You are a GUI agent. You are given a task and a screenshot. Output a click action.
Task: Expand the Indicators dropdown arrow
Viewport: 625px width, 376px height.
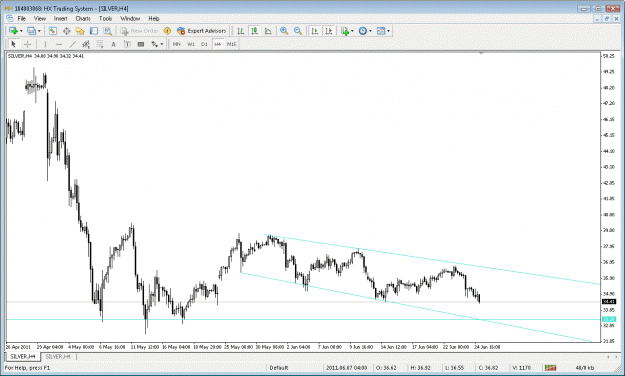pos(352,31)
